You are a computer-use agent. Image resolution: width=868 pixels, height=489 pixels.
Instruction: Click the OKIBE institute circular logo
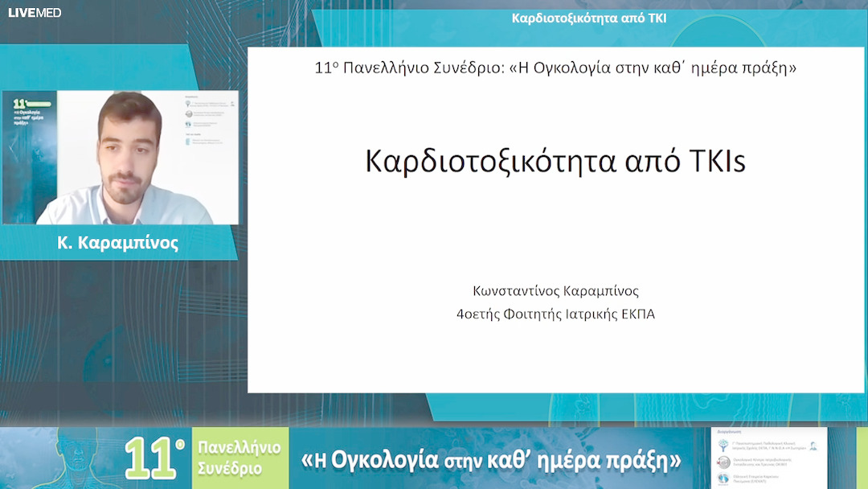tap(723, 462)
